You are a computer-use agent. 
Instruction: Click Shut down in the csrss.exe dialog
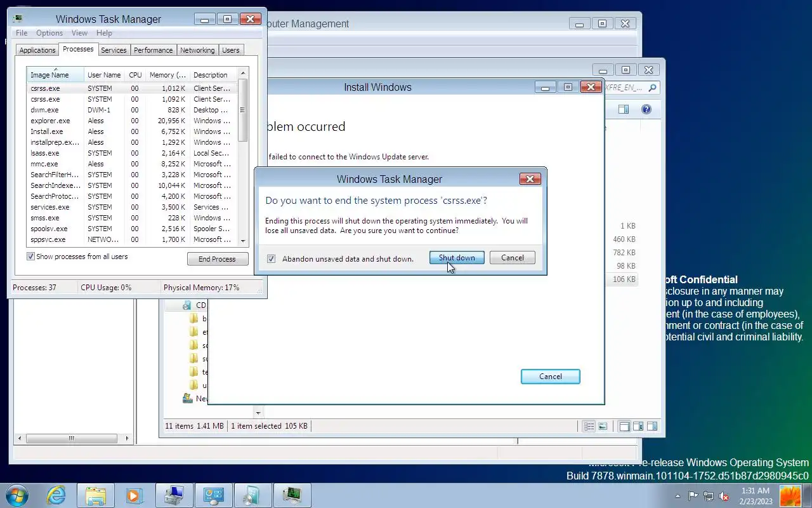457,258
